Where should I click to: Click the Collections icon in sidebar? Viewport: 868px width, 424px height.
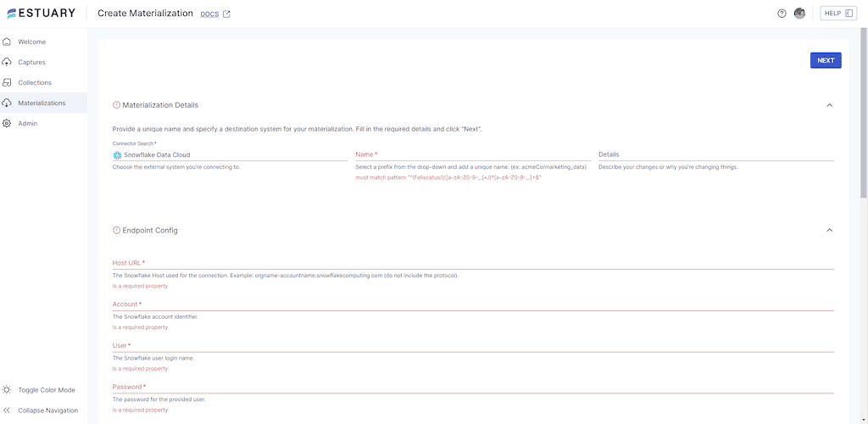[x=7, y=82]
